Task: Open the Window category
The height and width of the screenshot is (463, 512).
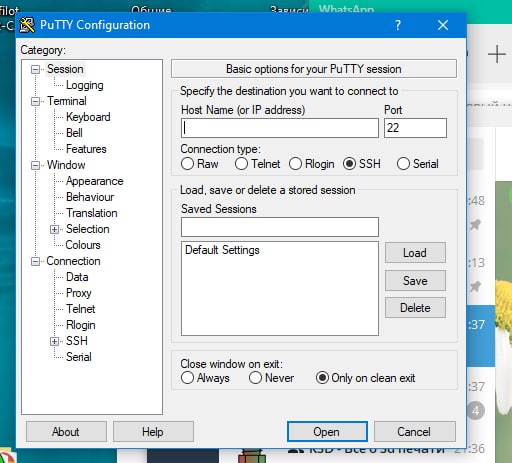Action: point(66,165)
